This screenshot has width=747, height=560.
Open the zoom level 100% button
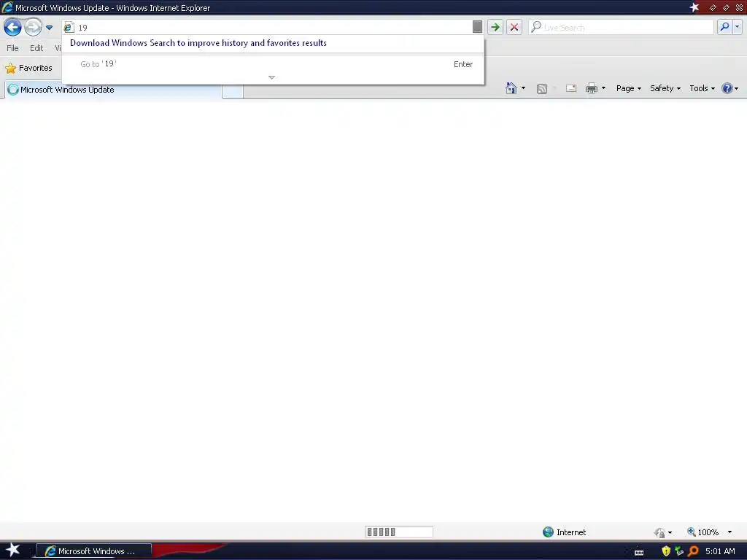703,532
